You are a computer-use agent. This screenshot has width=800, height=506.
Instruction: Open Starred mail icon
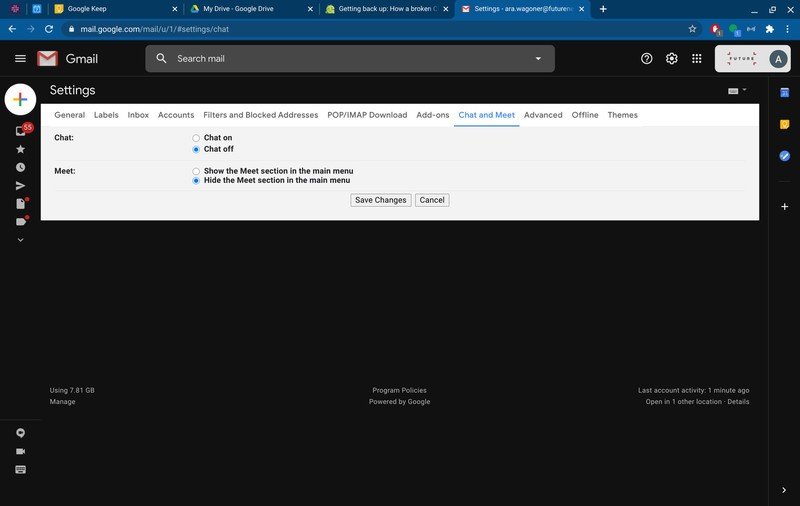(x=20, y=149)
